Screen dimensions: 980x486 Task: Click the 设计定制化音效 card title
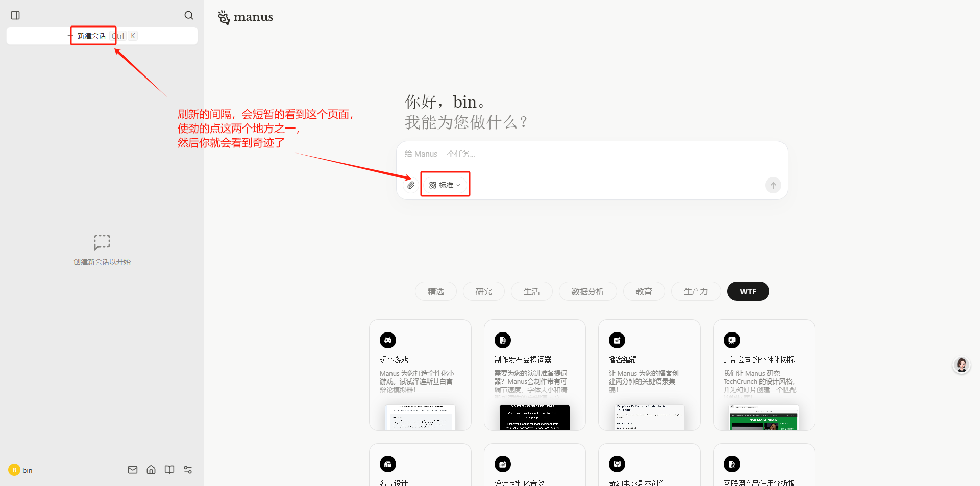(x=520, y=482)
